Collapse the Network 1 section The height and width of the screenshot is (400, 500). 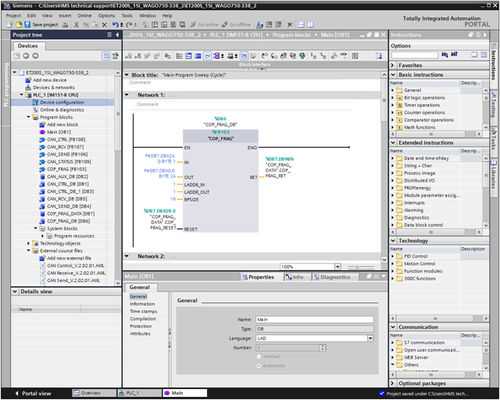tap(127, 95)
